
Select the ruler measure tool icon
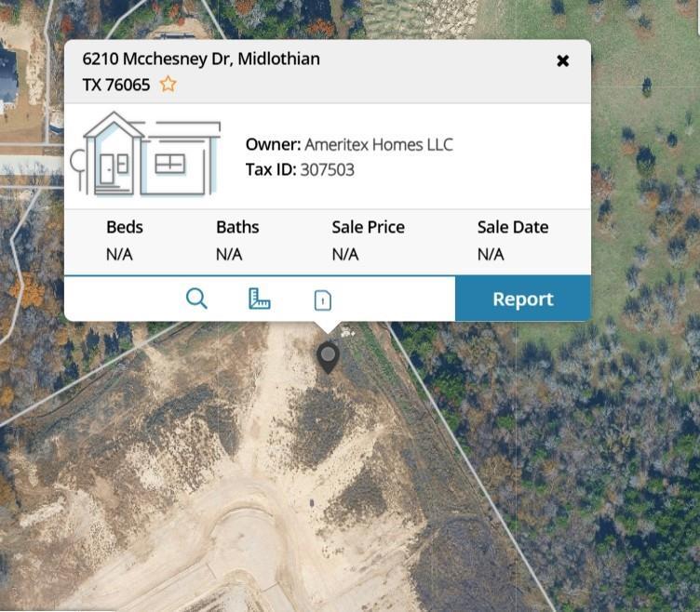(x=259, y=299)
